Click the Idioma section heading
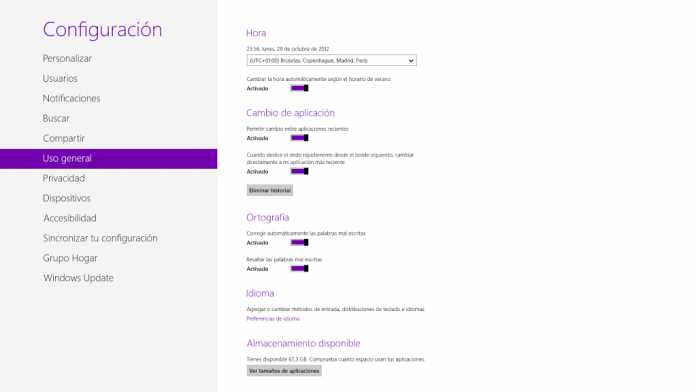The height and width of the screenshot is (392, 696). pos(260,293)
